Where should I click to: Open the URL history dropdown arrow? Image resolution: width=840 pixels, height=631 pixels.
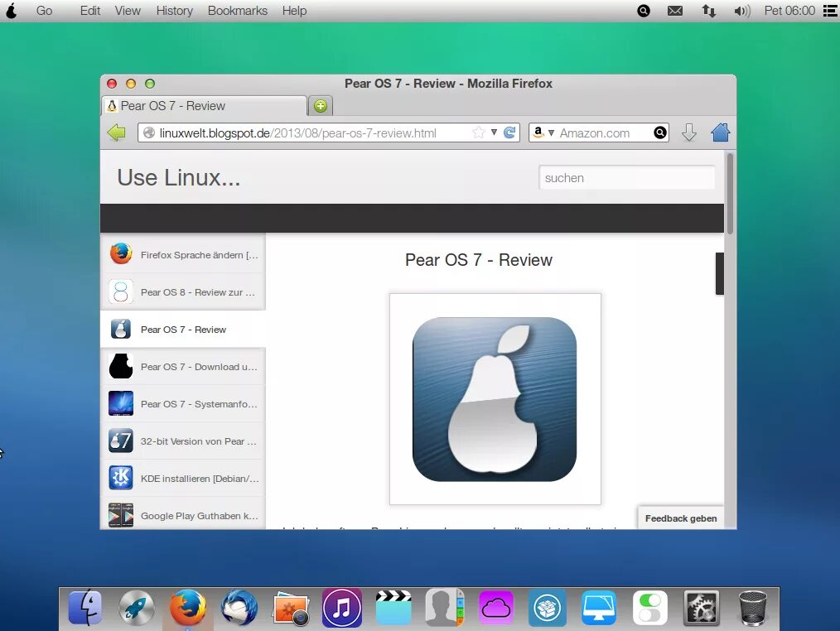[494, 132]
